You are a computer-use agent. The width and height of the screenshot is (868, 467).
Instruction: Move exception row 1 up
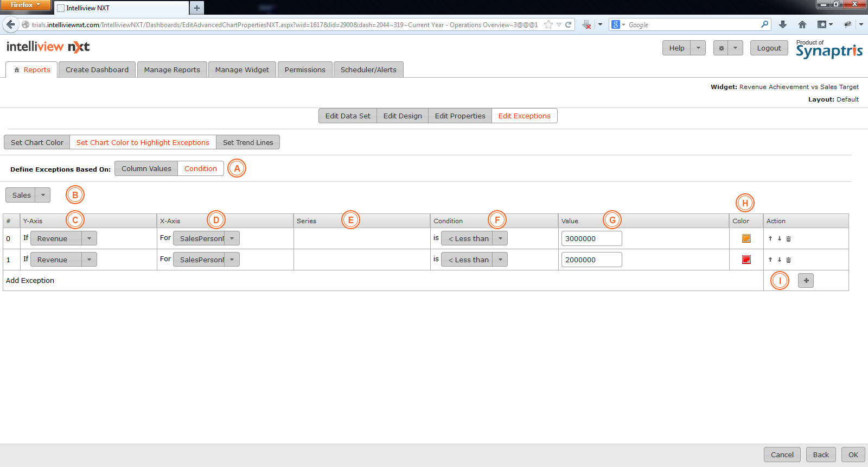(770, 260)
